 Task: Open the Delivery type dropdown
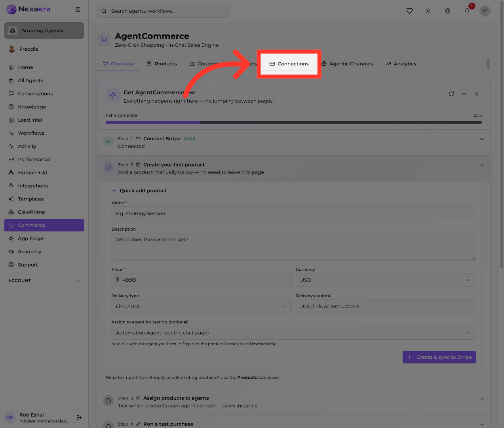(x=202, y=306)
